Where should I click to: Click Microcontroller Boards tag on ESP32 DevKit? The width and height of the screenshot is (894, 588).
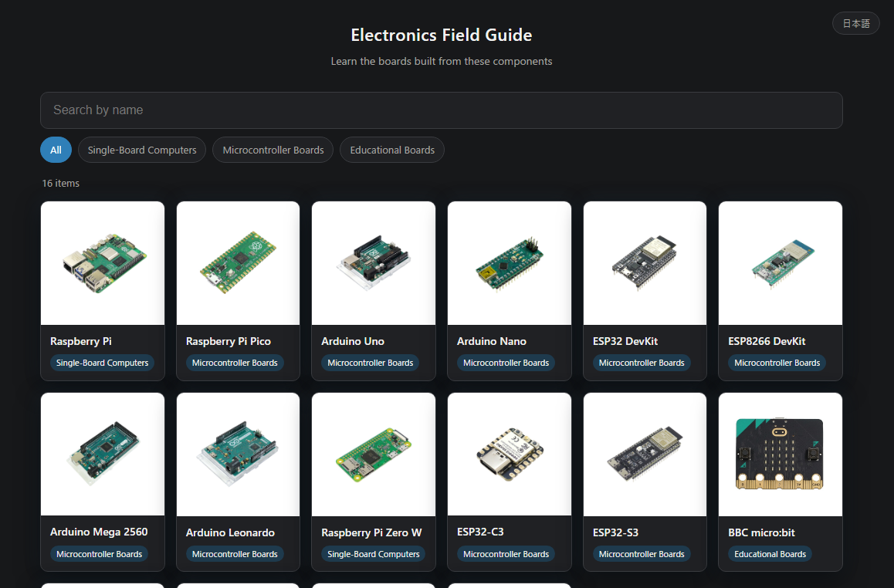[642, 363]
